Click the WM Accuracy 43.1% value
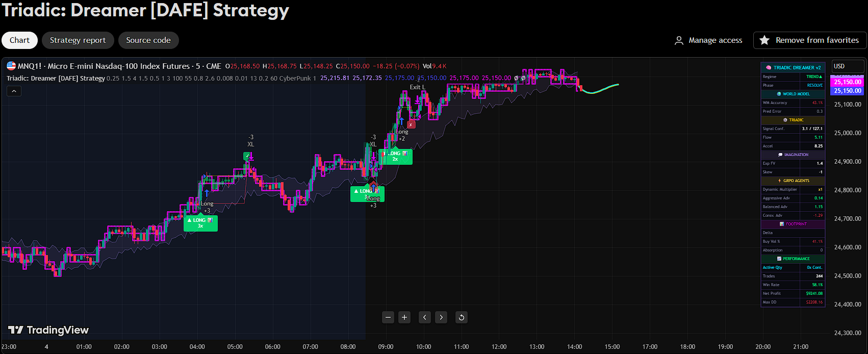The height and width of the screenshot is (354, 868). pyautogui.click(x=818, y=103)
